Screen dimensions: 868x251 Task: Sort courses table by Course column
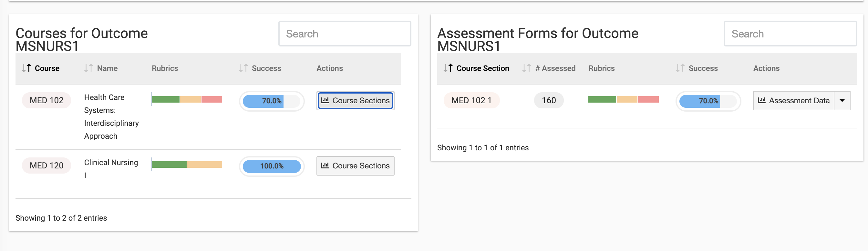coord(40,68)
